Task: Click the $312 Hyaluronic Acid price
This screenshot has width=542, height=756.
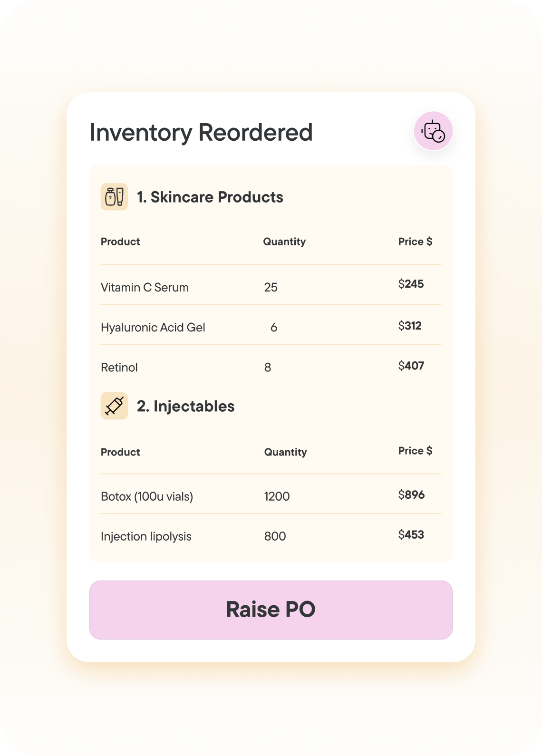Action: [x=410, y=326]
